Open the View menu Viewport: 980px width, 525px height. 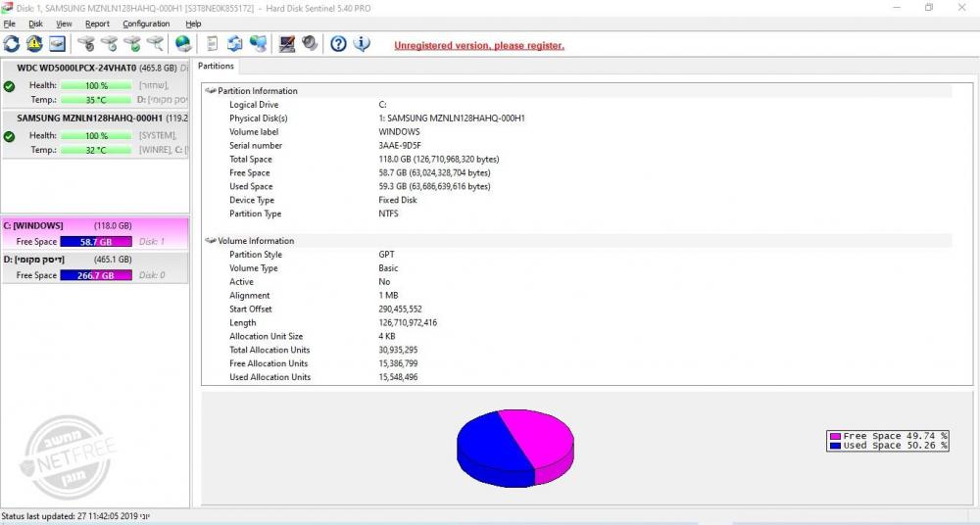pyautogui.click(x=64, y=24)
